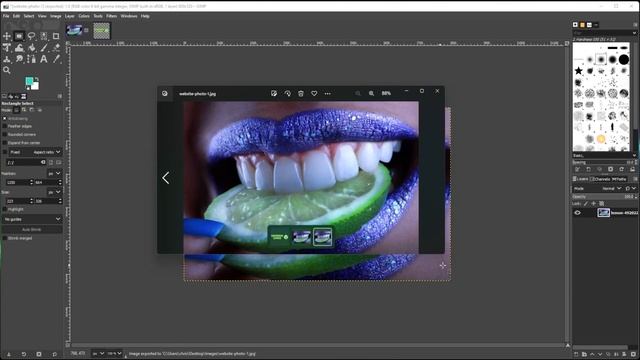Open the Select menu
This screenshot has width=640, height=360.
(29, 16)
